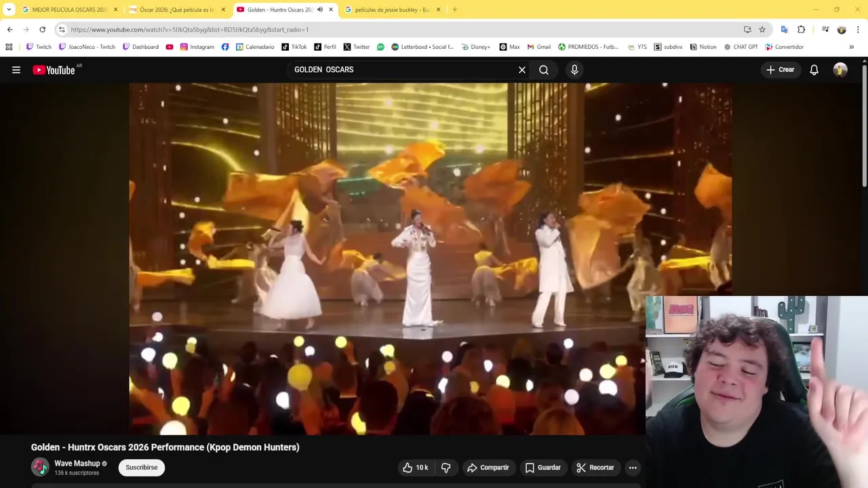This screenshot has height=488, width=868.
Task: Open a new browser tab
Action: coord(454,9)
